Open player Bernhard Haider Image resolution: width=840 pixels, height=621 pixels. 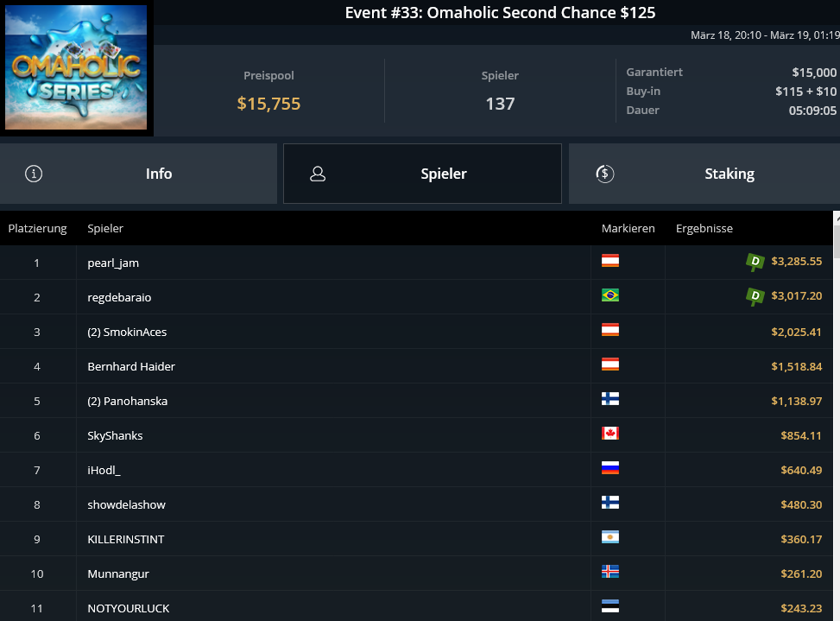(131, 366)
